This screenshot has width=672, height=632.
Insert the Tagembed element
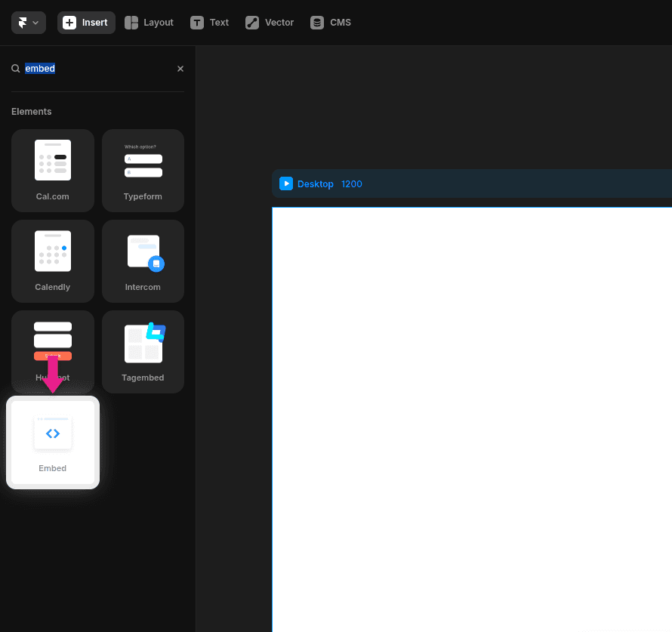pyautogui.click(x=143, y=352)
